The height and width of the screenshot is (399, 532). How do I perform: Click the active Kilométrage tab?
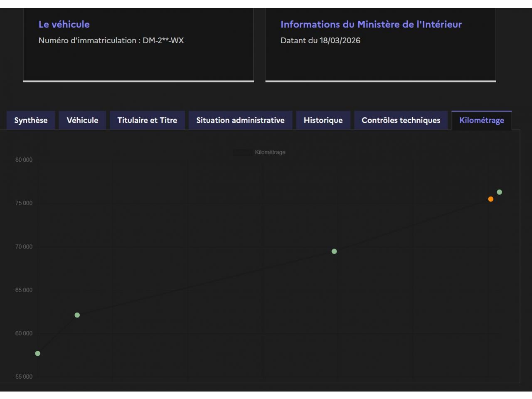(481, 121)
